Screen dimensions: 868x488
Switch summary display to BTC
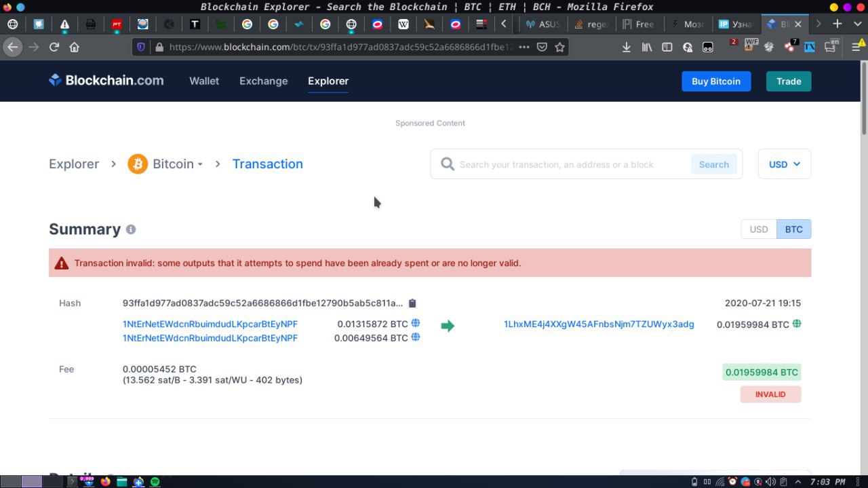pos(793,229)
